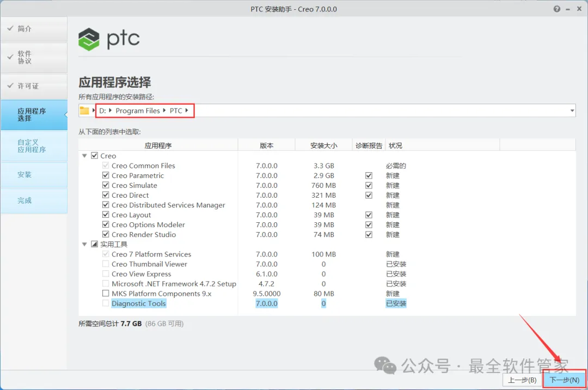Collapse the Creo tree group

tap(84, 156)
